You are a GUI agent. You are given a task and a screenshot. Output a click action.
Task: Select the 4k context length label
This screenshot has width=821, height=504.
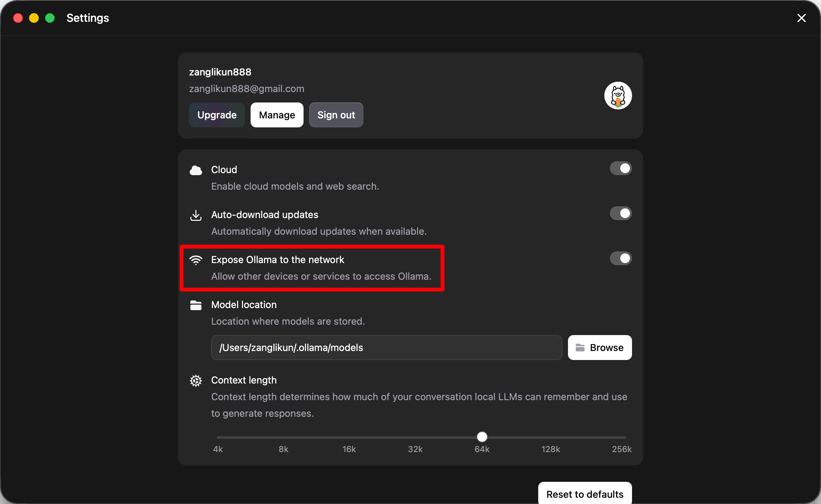click(x=218, y=449)
